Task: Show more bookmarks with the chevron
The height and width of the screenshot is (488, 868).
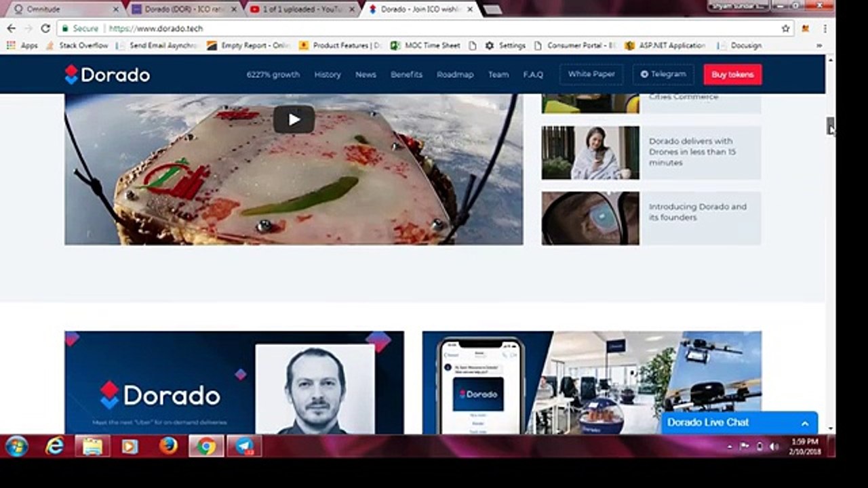Action: (819, 45)
